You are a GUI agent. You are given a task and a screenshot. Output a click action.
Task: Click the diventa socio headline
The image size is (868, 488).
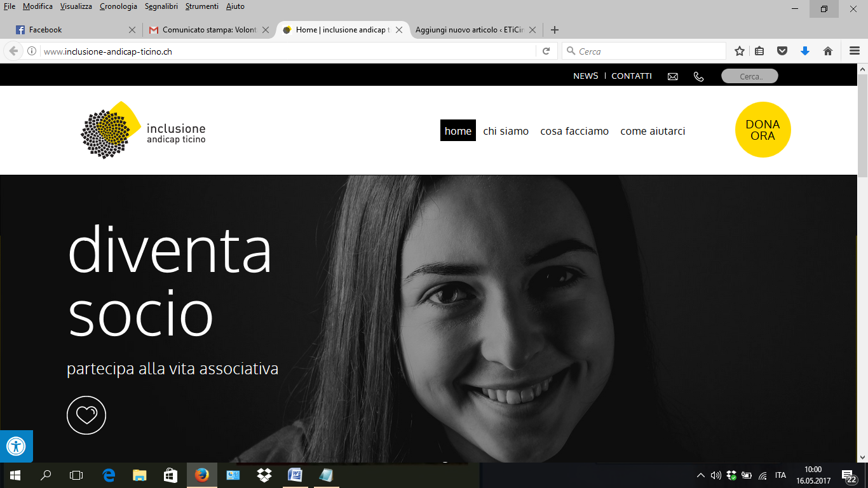169,281
